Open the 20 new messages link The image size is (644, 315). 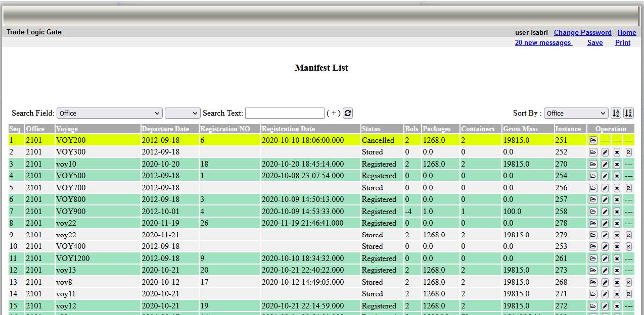[x=543, y=43]
